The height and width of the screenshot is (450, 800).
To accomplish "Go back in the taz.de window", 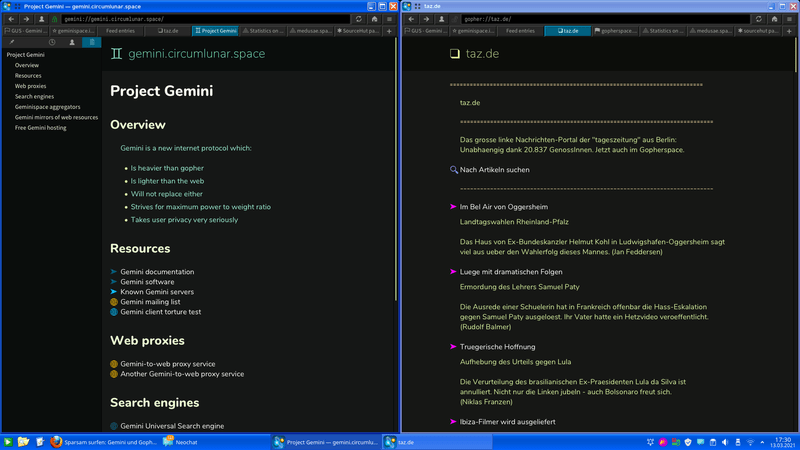I will coord(411,19).
